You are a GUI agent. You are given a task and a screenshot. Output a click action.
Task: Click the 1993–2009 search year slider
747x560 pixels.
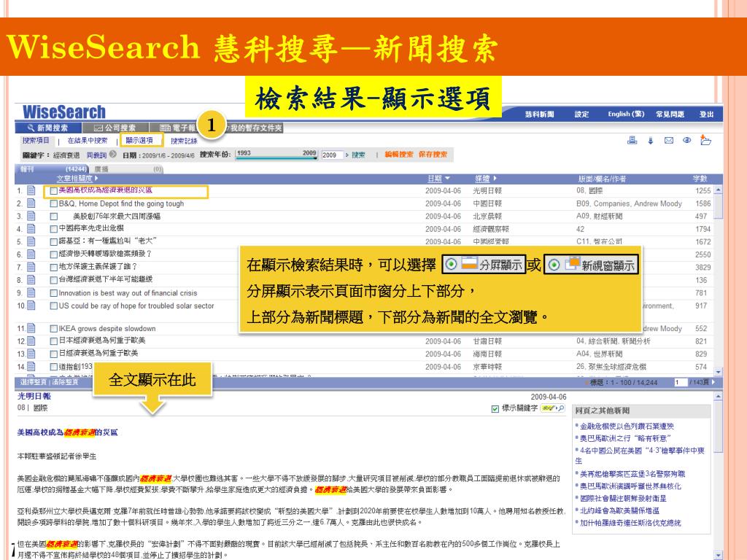[276, 155]
